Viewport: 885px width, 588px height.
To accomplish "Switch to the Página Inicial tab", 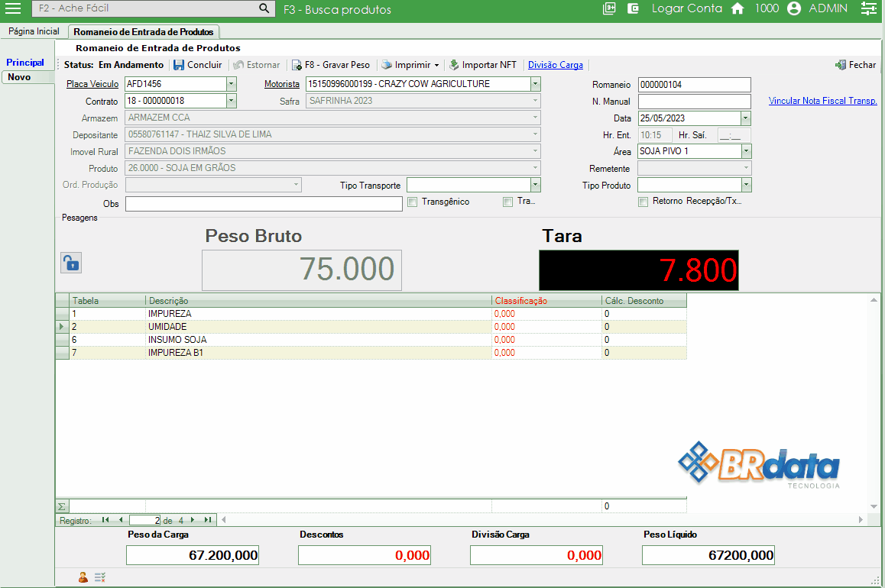I will point(34,31).
